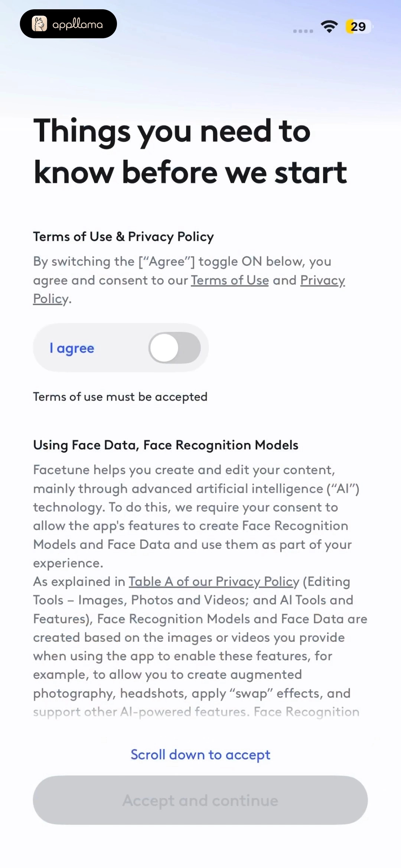Tap the white knob of the agree switch
The height and width of the screenshot is (868, 401).
(164, 348)
